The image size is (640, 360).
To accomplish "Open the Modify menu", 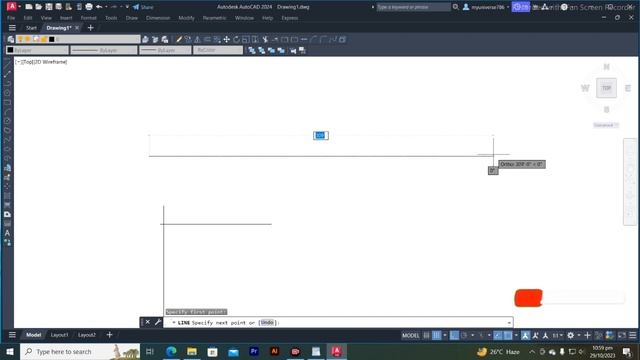I will (x=187, y=18).
